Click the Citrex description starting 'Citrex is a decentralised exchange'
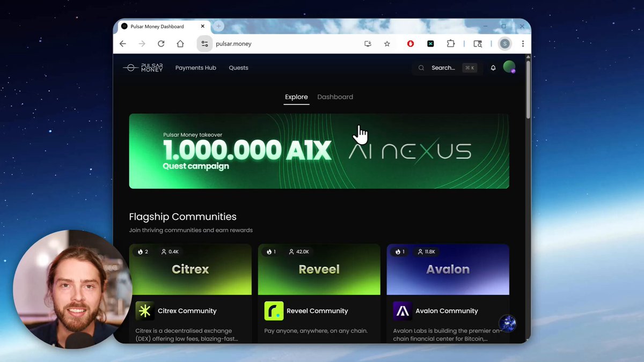The image size is (644, 362). (x=187, y=335)
